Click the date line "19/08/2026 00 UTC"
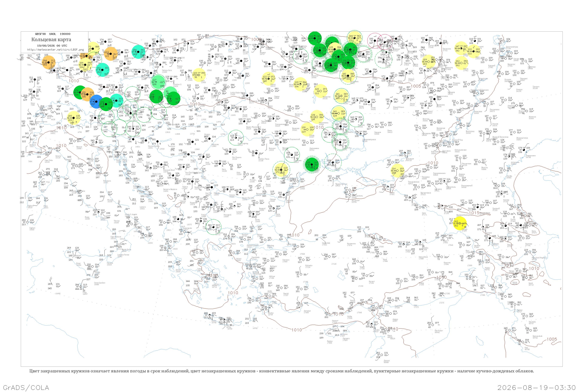The height and width of the screenshot is (392, 588). pyautogui.click(x=52, y=46)
